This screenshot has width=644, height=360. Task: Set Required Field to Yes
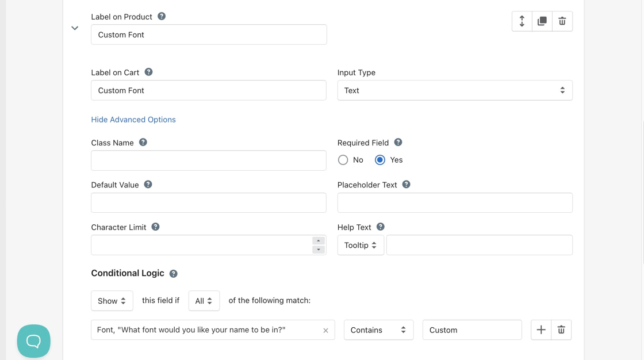[380, 160]
